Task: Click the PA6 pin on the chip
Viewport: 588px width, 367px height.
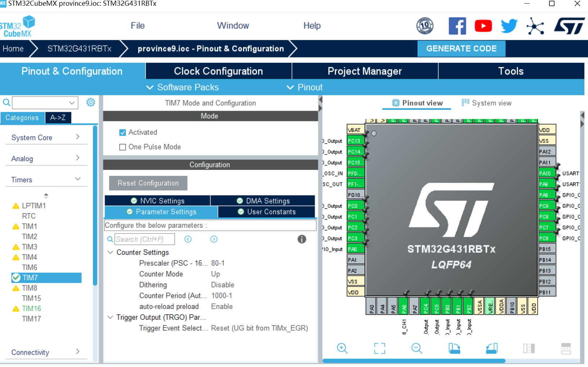Action: point(404,306)
